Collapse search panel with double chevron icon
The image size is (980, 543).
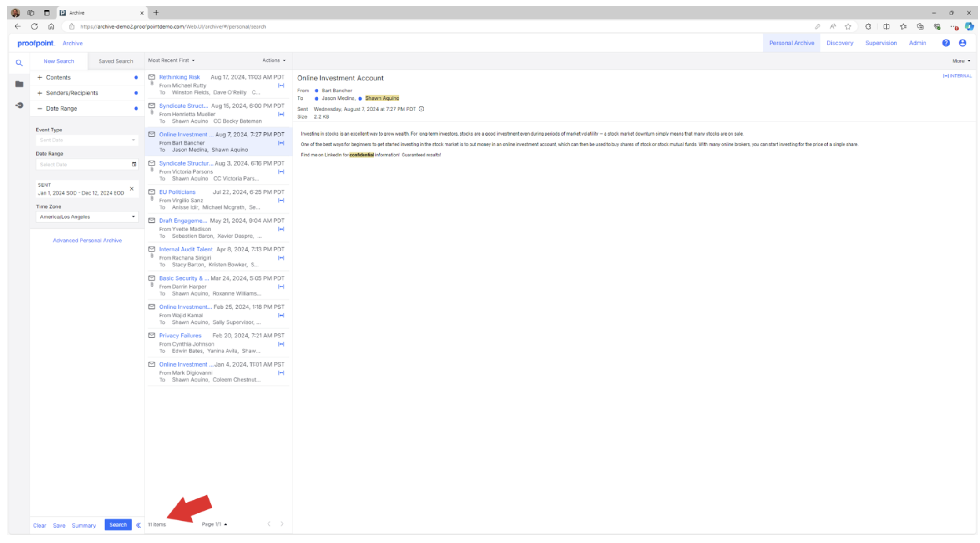click(x=138, y=525)
